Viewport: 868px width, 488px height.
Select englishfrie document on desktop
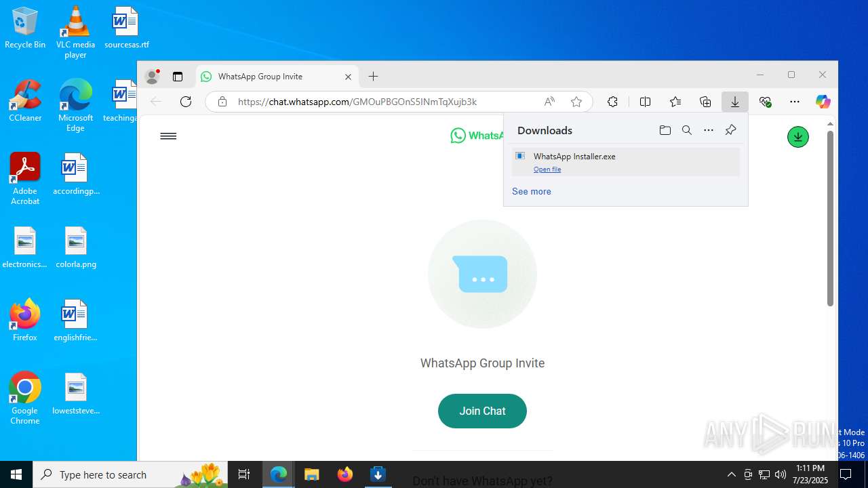point(75,321)
